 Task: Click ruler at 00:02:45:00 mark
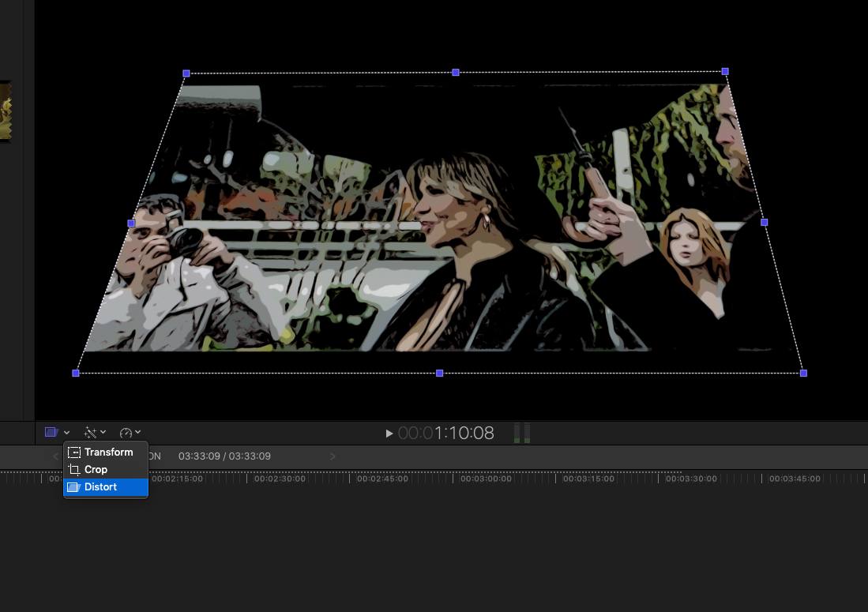tap(382, 479)
